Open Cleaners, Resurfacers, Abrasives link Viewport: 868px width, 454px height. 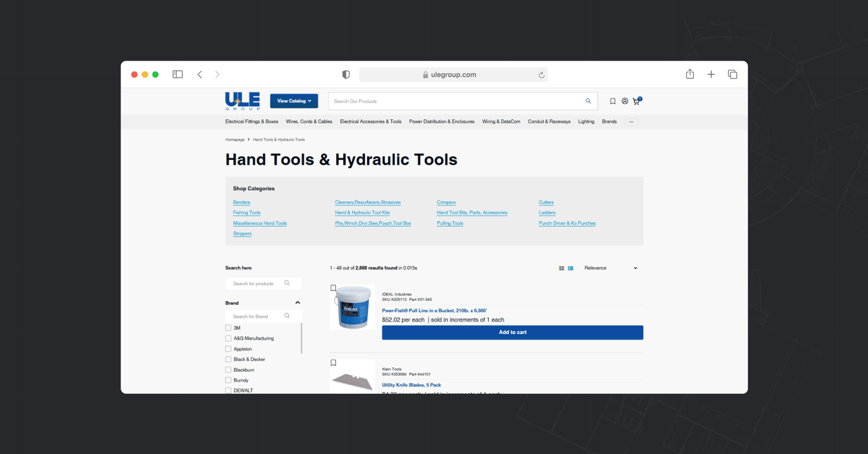tap(368, 202)
